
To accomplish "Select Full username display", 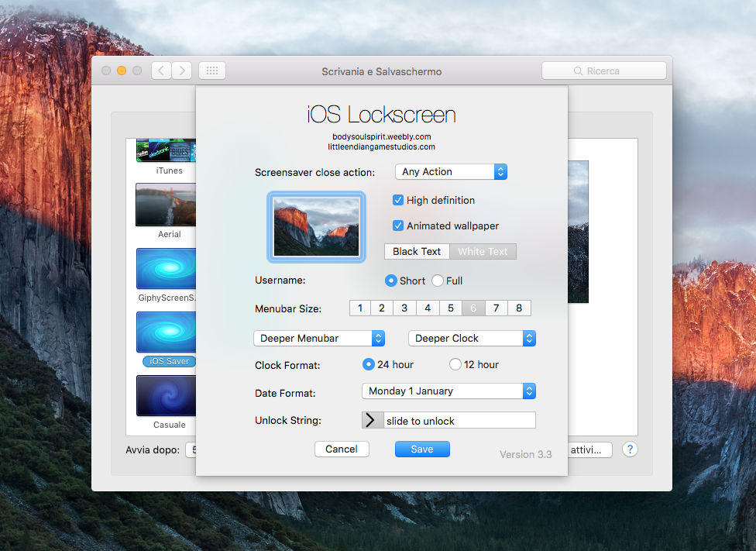I will point(437,281).
